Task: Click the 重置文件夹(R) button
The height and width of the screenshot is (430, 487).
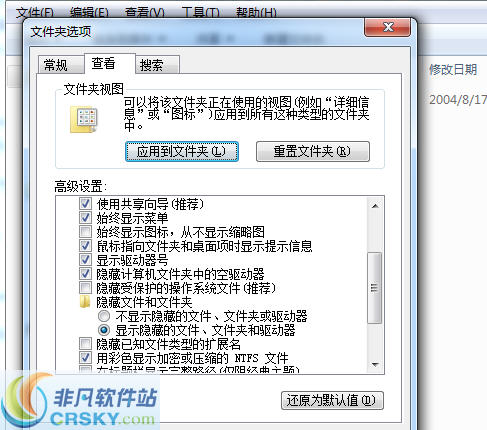Action: coord(313,152)
